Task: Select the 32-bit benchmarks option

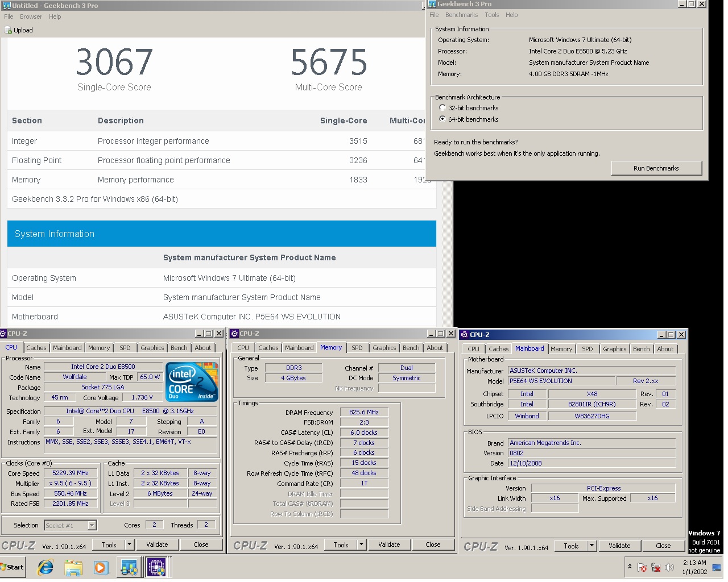Action: [442, 107]
